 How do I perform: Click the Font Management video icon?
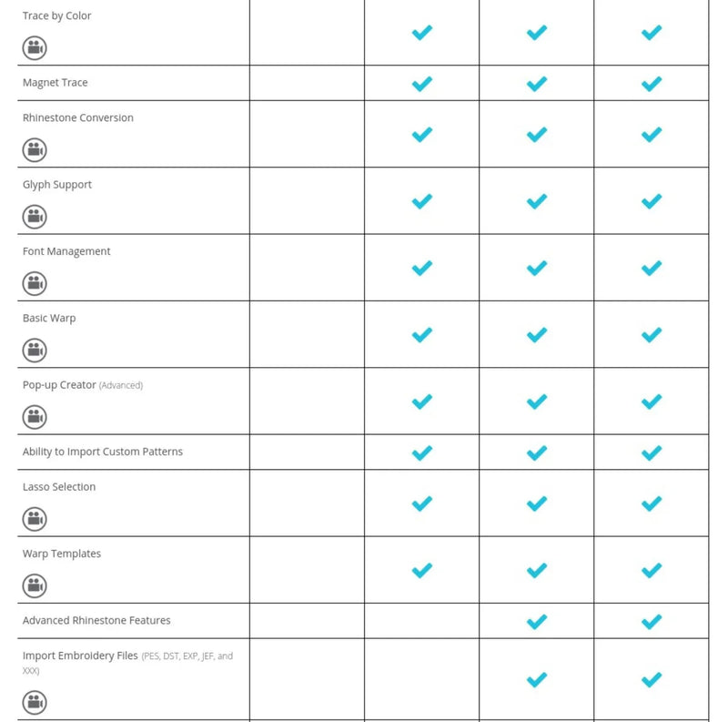(x=35, y=283)
